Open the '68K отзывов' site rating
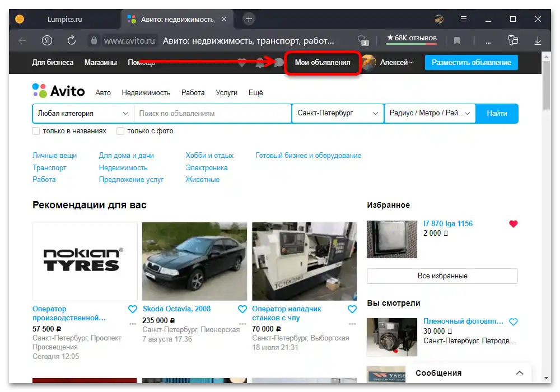 coord(412,38)
